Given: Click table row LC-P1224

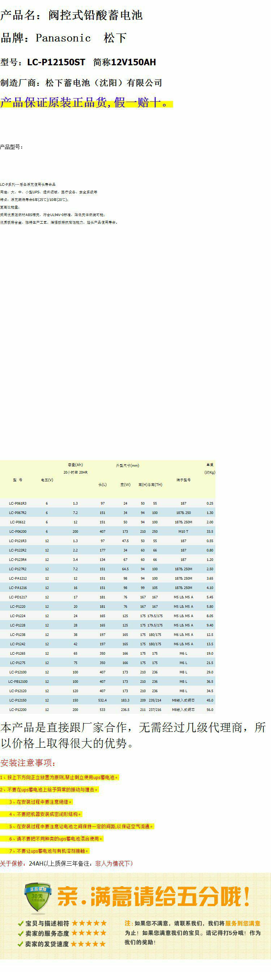Looking at the screenshot, I should pos(107,616).
